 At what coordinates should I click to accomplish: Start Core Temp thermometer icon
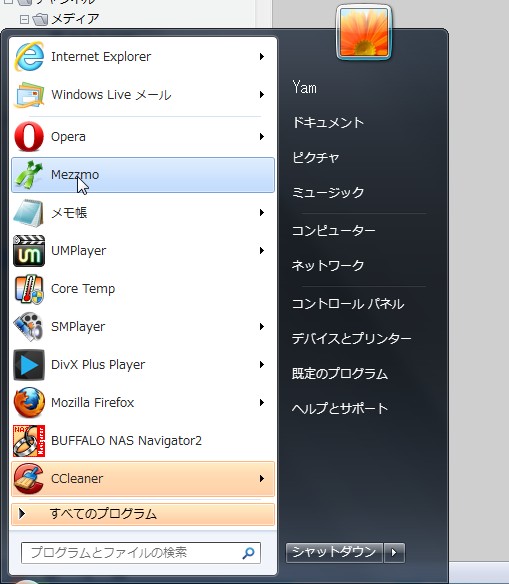coord(29,289)
